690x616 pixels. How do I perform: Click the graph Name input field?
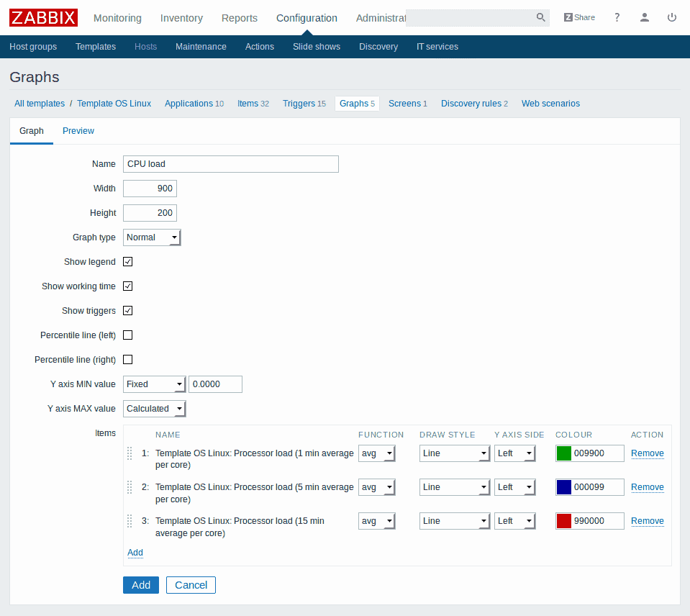[x=230, y=164]
